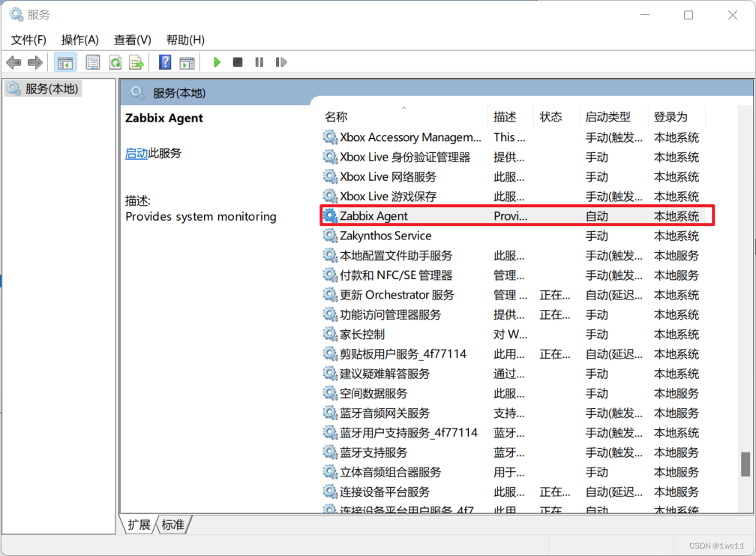
Task: Click the gear icon beside 连接设备平台服务
Action: click(330, 491)
